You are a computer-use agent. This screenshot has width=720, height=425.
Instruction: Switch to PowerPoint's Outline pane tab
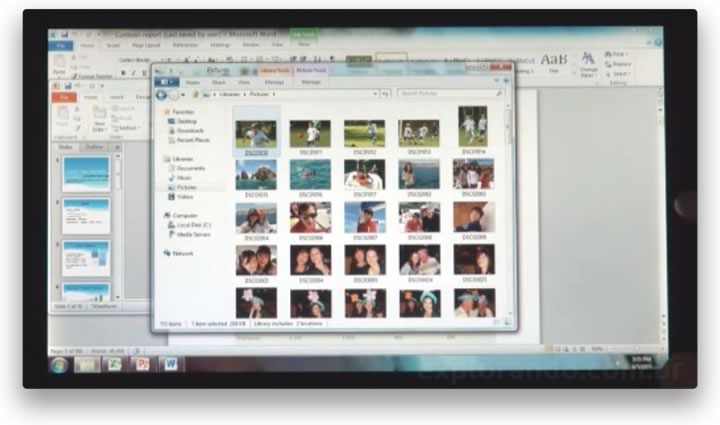[x=95, y=147]
